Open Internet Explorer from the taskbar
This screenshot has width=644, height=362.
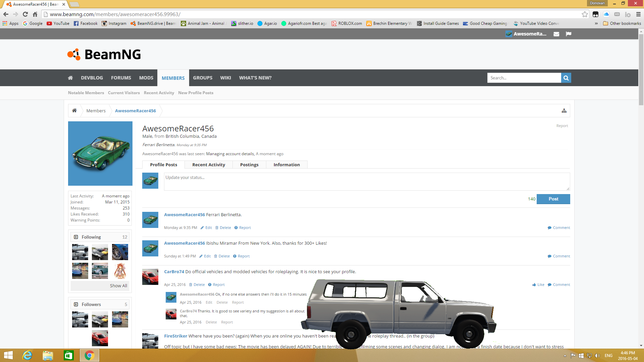pos(27,355)
